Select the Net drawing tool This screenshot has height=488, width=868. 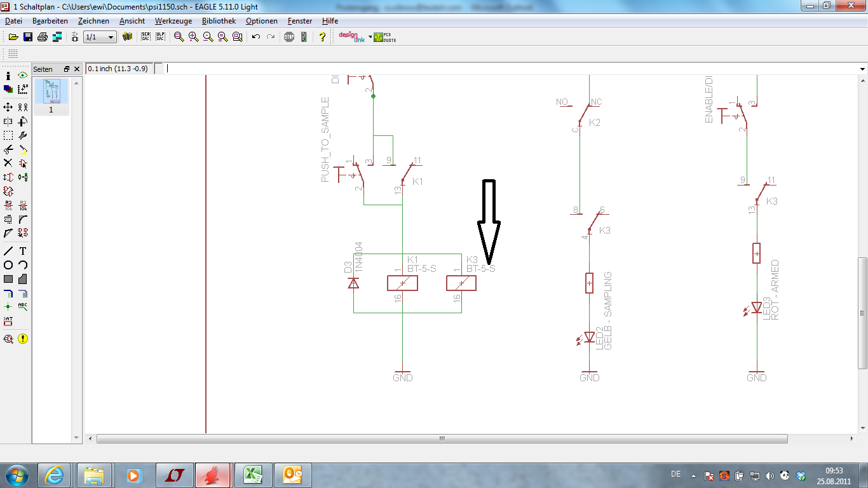(x=23, y=293)
